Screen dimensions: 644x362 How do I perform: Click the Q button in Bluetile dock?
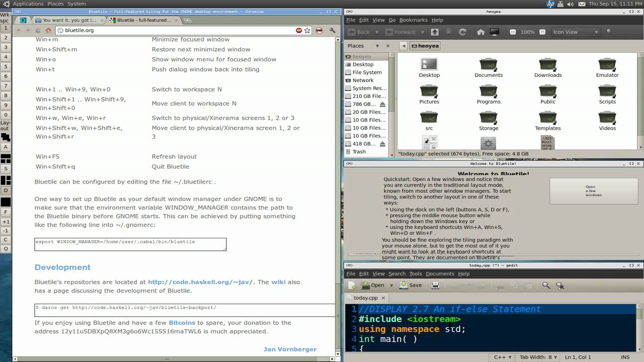[6, 249]
